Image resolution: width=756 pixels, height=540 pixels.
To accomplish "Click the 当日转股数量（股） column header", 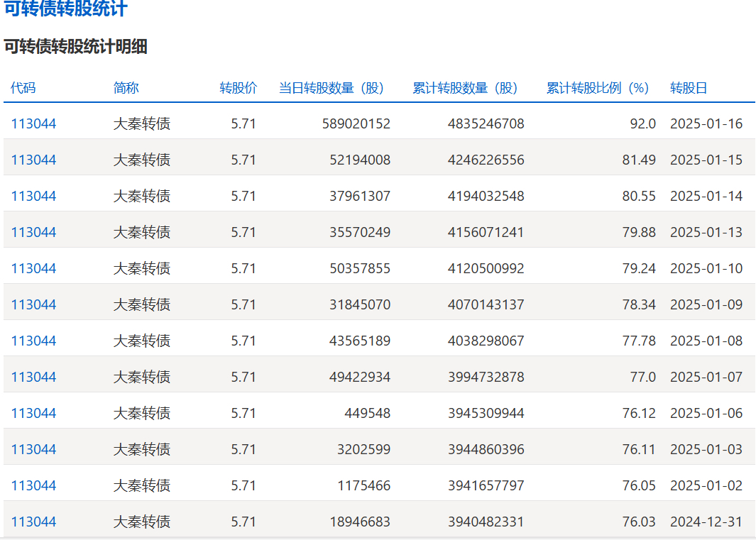I will click(333, 88).
